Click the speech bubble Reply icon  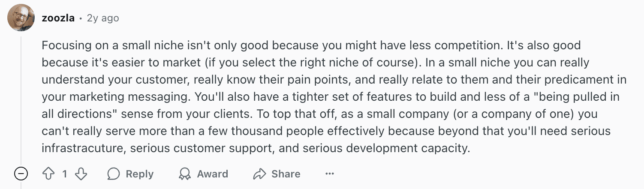point(114,174)
